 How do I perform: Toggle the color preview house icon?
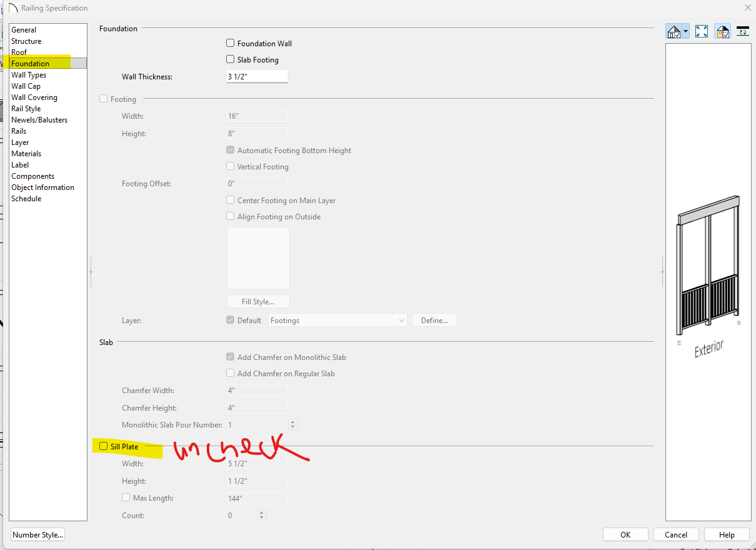tap(723, 31)
